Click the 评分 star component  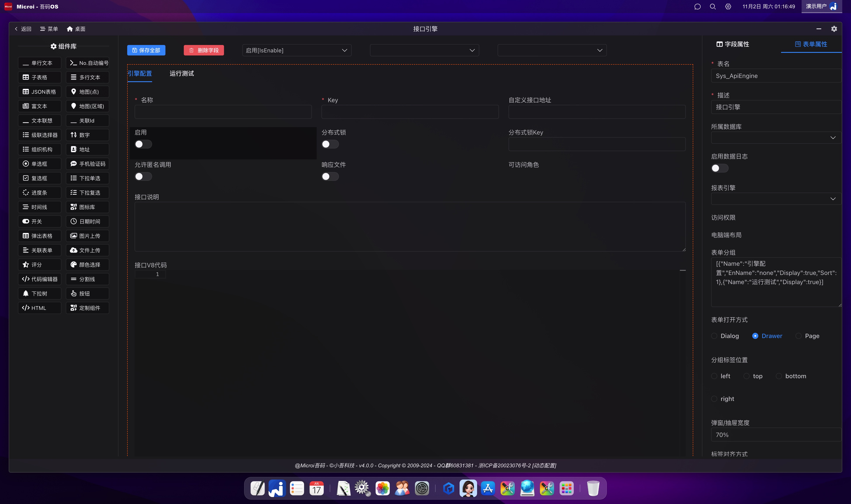pos(39,265)
